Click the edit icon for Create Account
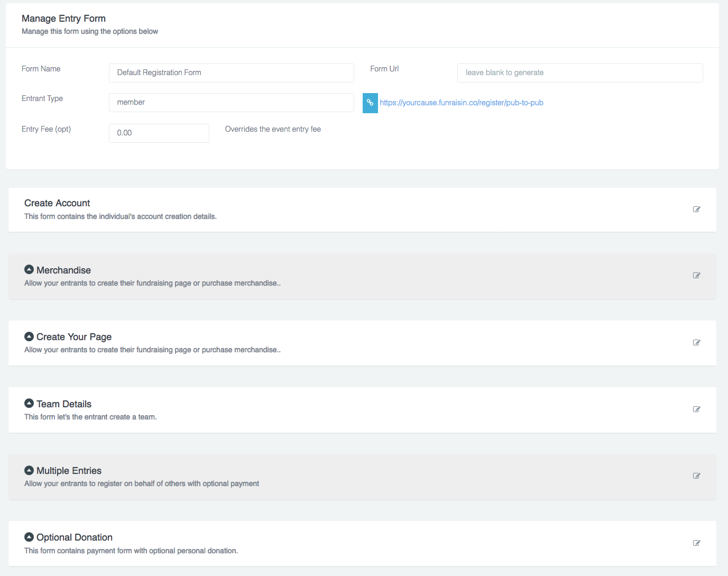This screenshot has height=576, width=728. click(696, 209)
